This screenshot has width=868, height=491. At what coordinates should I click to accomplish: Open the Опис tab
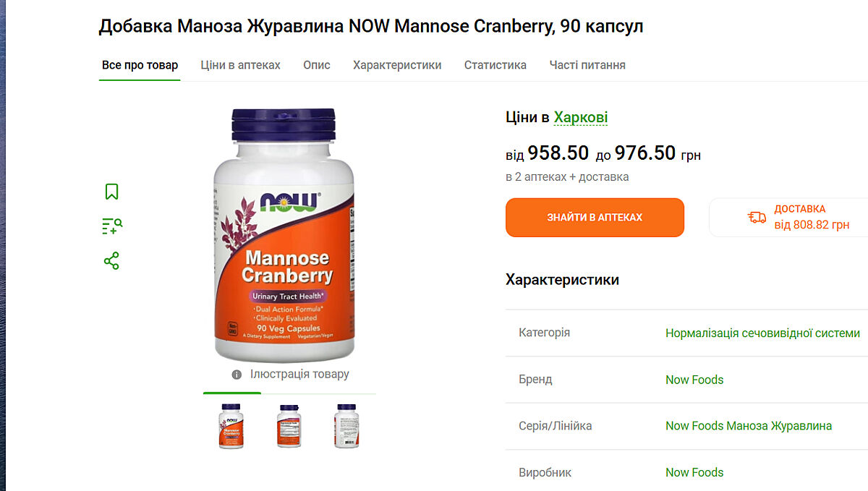pyautogui.click(x=317, y=65)
